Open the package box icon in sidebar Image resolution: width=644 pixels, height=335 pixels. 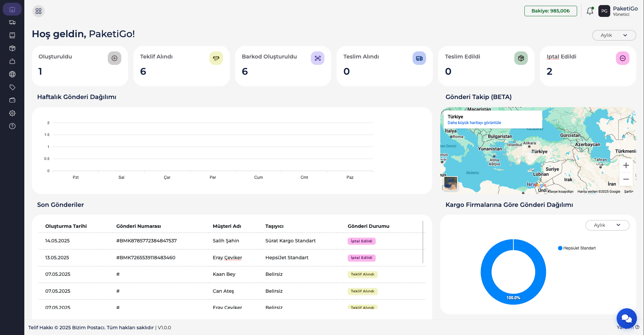point(12,48)
